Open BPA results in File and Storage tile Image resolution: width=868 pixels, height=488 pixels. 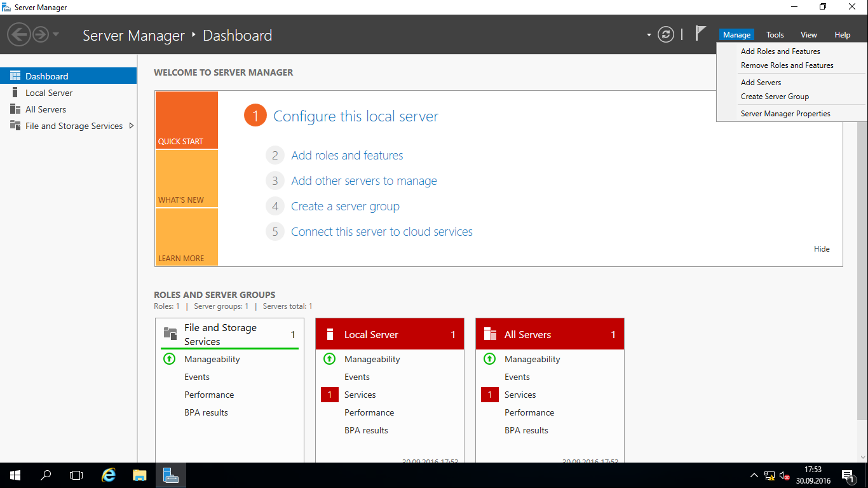(206, 412)
